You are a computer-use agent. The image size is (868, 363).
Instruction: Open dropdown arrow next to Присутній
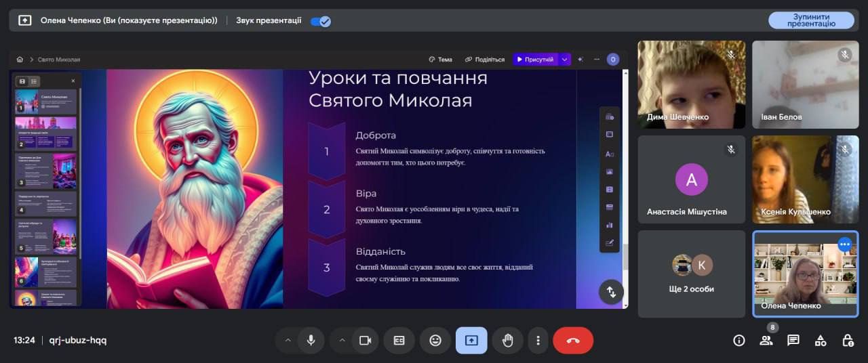564,60
